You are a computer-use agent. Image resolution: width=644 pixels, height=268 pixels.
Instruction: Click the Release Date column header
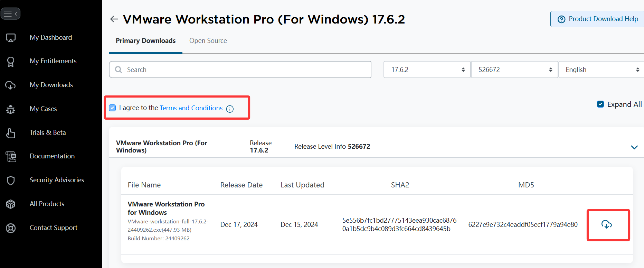pos(241,185)
